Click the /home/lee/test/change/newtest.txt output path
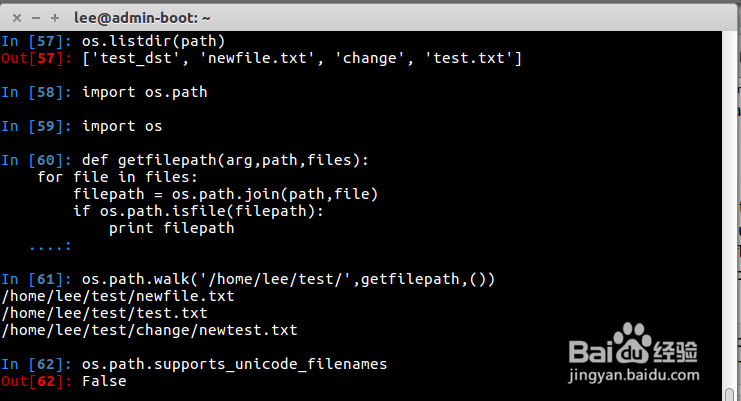Screen dimensions: 741x401 149,330
